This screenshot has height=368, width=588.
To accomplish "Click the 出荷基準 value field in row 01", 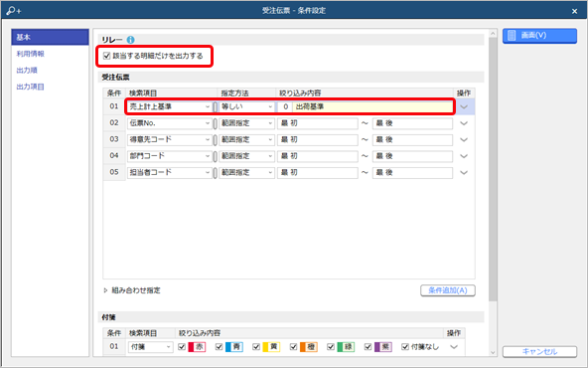I will [x=372, y=106].
